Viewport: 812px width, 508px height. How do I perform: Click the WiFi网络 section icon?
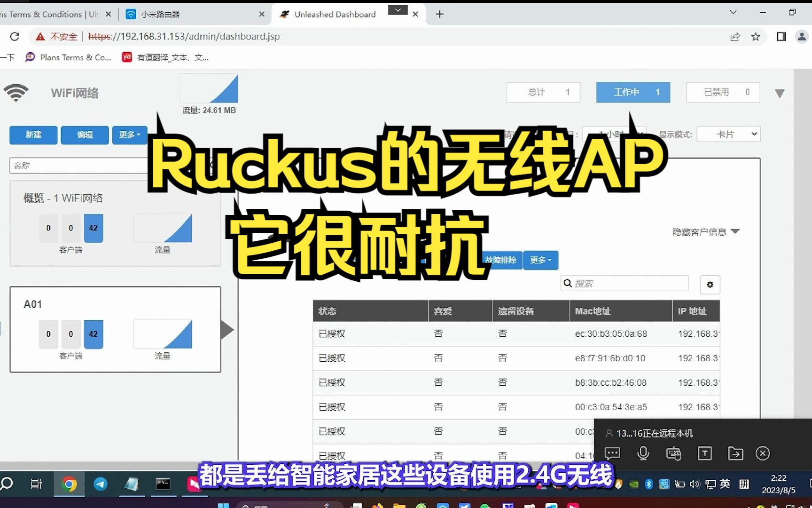click(16, 93)
